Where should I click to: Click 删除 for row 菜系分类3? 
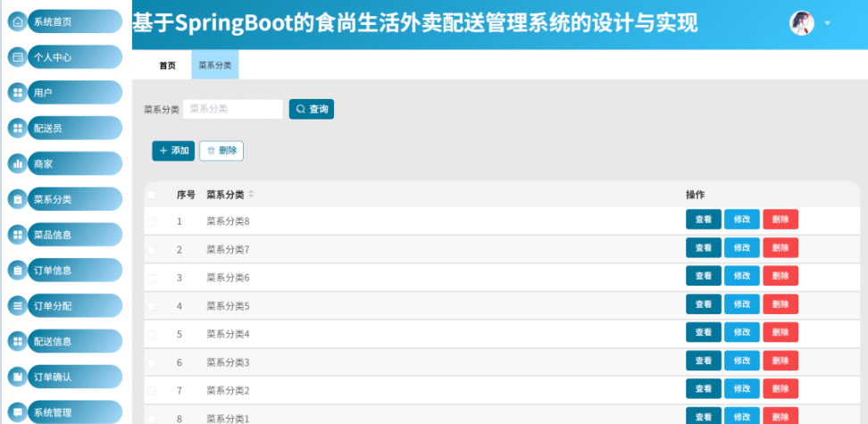coord(780,361)
